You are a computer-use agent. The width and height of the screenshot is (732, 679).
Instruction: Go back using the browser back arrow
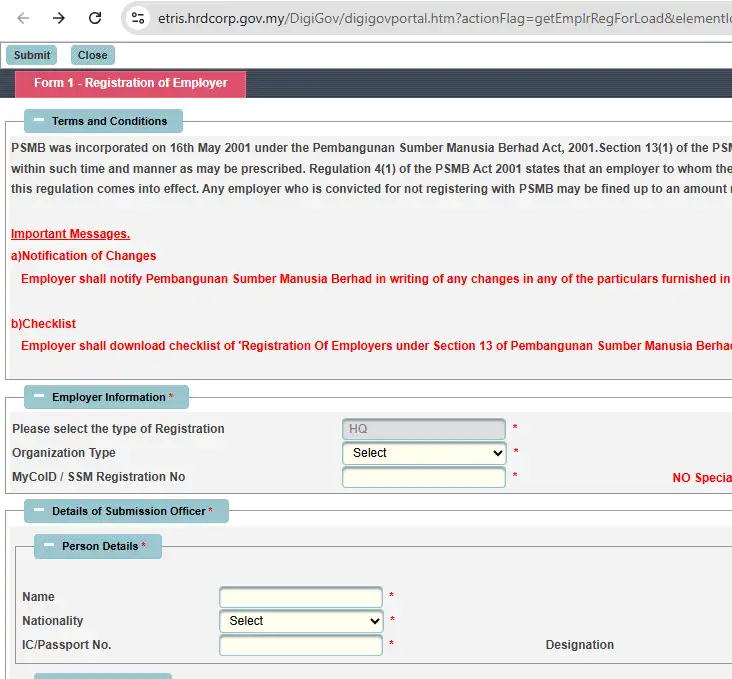coord(23,18)
